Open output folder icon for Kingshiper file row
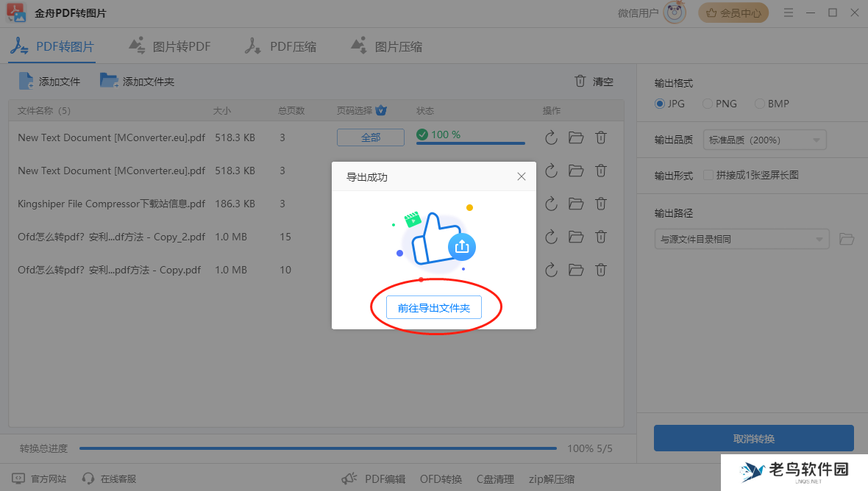The image size is (868, 491). pyautogui.click(x=576, y=204)
